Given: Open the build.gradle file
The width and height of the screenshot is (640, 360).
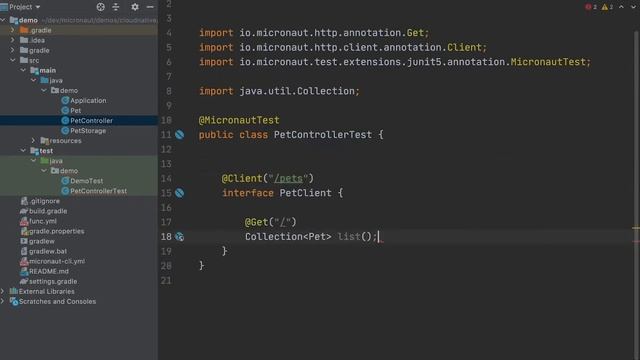Looking at the screenshot, I should 43,211.
